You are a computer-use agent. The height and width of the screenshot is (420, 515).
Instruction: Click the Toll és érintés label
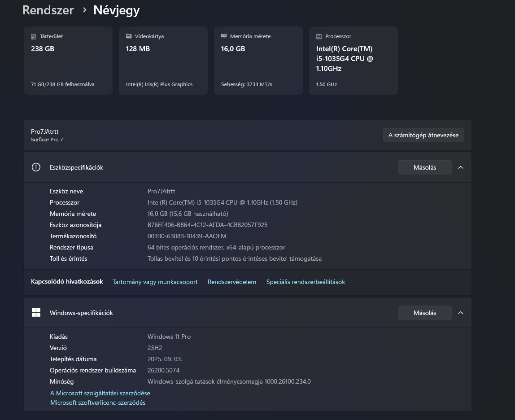(x=68, y=258)
